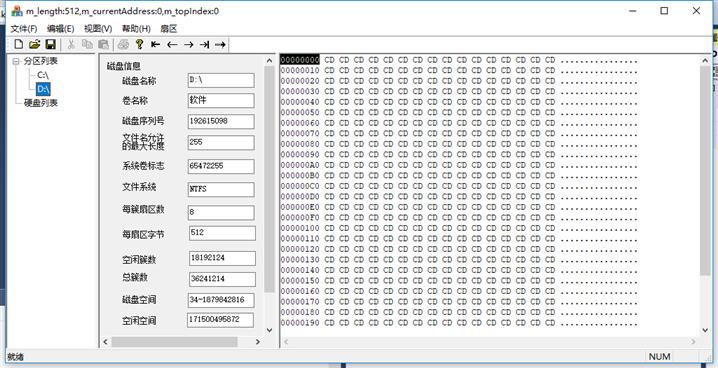This screenshot has height=368, width=718.
Task: Click the disk info panel scroll-down arrow
Action: coord(269,330)
